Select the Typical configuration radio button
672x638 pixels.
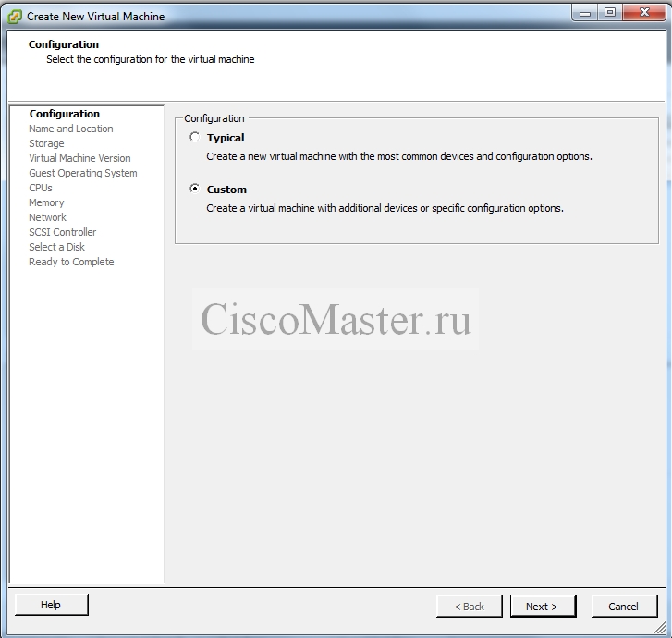pyautogui.click(x=194, y=137)
